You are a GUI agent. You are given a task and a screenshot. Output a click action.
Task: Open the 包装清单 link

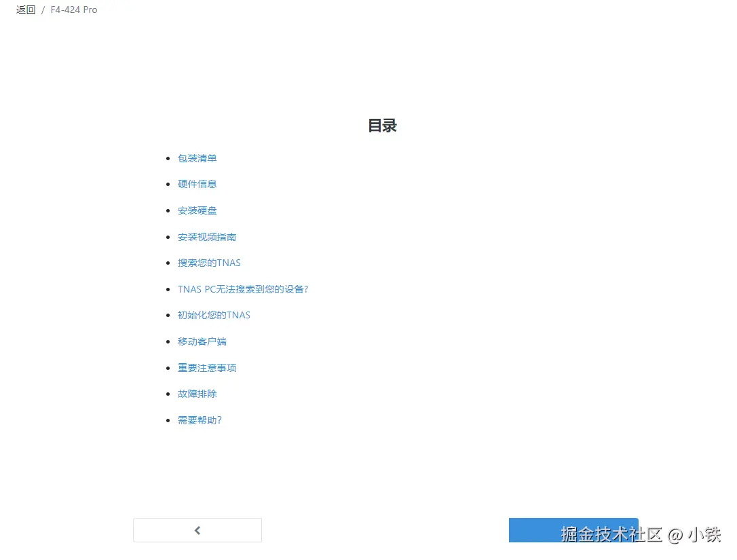(x=197, y=157)
